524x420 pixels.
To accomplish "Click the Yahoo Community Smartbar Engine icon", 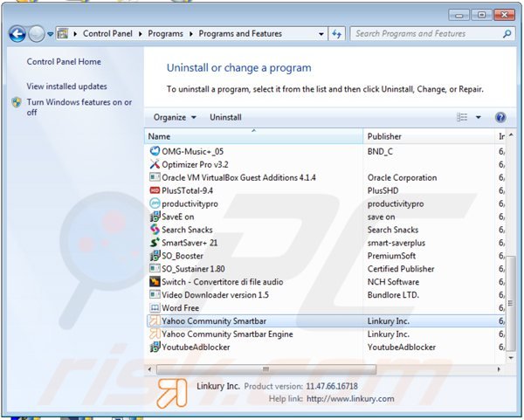I will pyautogui.click(x=155, y=334).
